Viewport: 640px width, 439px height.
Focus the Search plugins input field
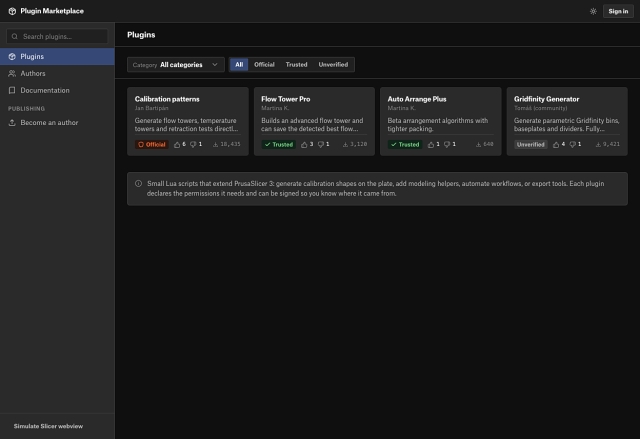pos(57,36)
